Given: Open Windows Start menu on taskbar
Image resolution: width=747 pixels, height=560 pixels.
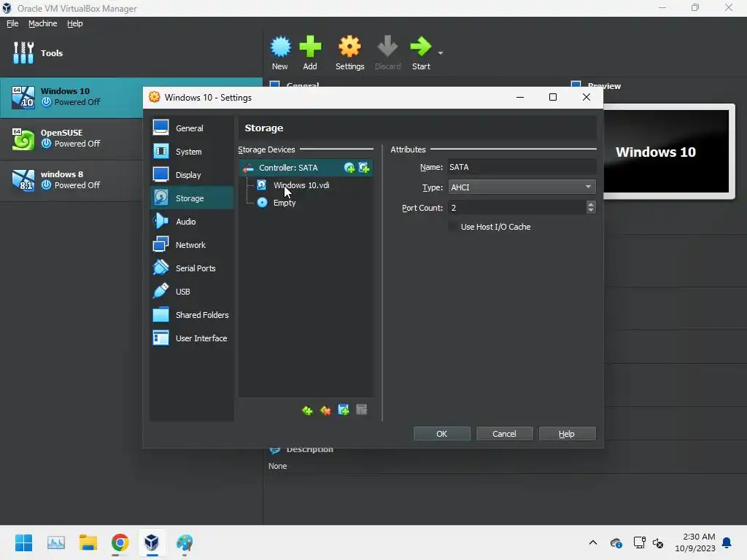Looking at the screenshot, I should tap(23, 542).
